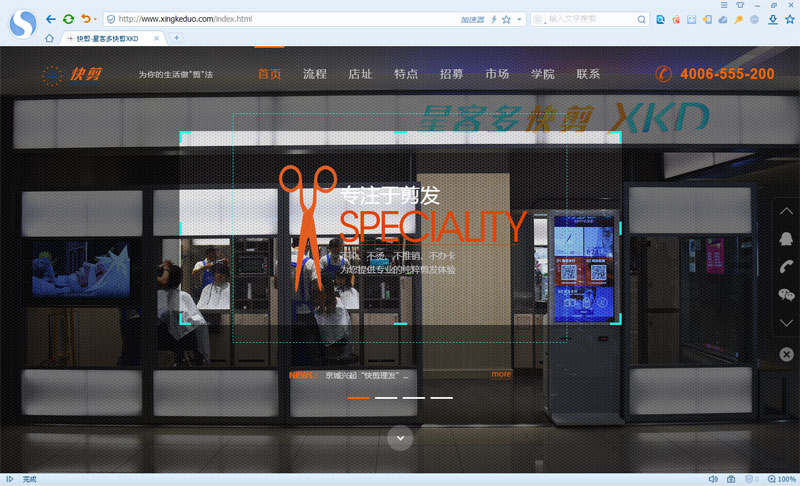Click the yellow key password icon
This screenshot has height=486, width=800.
pos(738,19)
